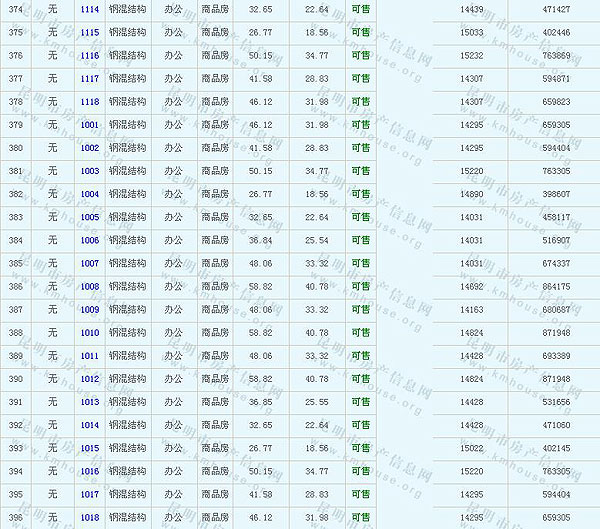Screen dimensions: 600x529
Task: Select unit price 14890 cell
Action: (x=472, y=194)
